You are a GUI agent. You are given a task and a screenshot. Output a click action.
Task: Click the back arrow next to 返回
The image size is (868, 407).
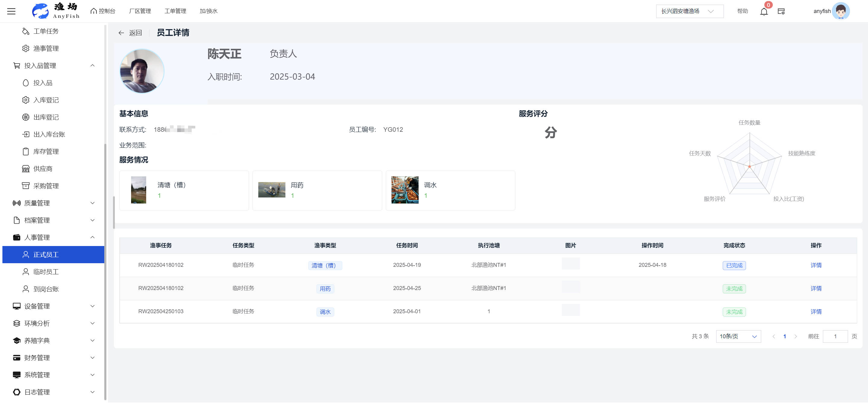pyautogui.click(x=121, y=33)
